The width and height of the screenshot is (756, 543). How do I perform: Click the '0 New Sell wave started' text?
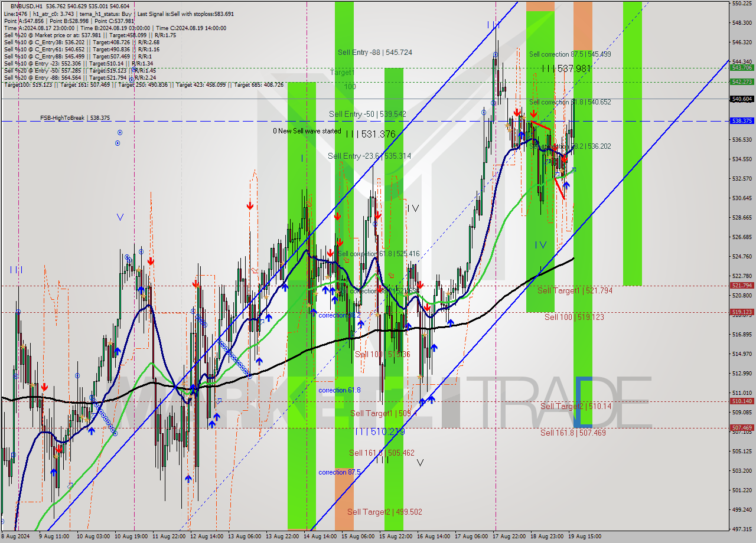tap(307, 131)
